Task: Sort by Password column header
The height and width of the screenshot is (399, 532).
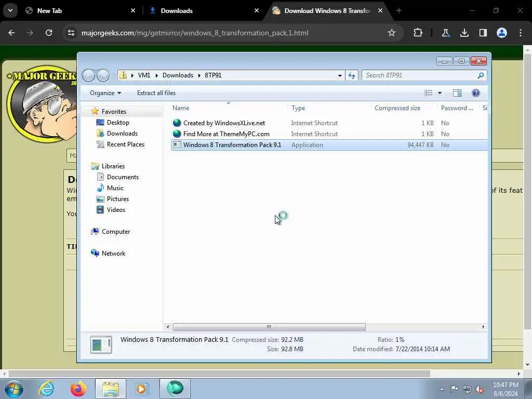Action: pyautogui.click(x=458, y=108)
